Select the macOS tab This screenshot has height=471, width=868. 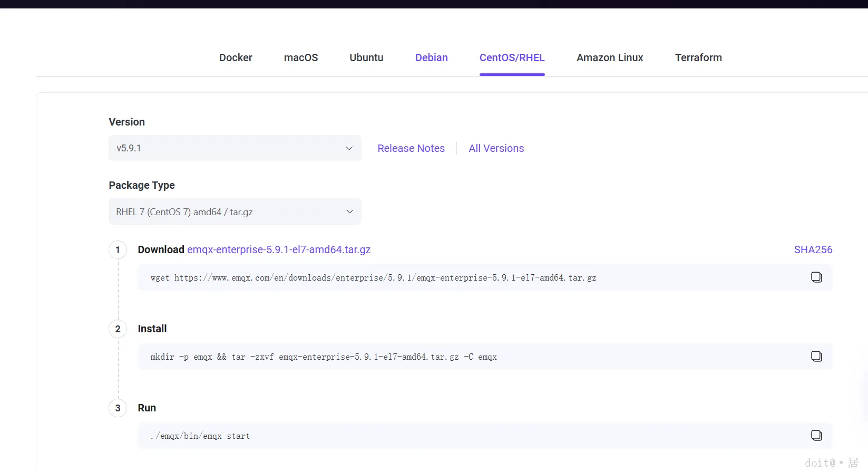(301, 57)
